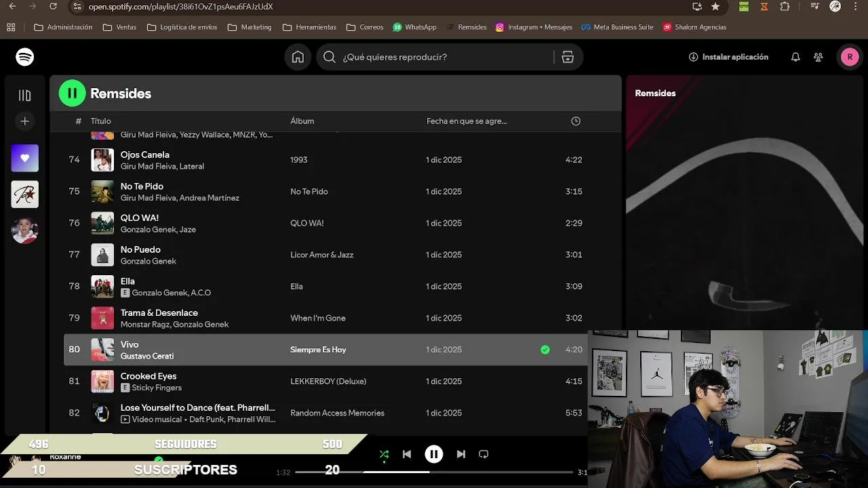The image size is (868, 488).
Task: Open the Correos bookmark folder
Action: (x=365, y=27)
